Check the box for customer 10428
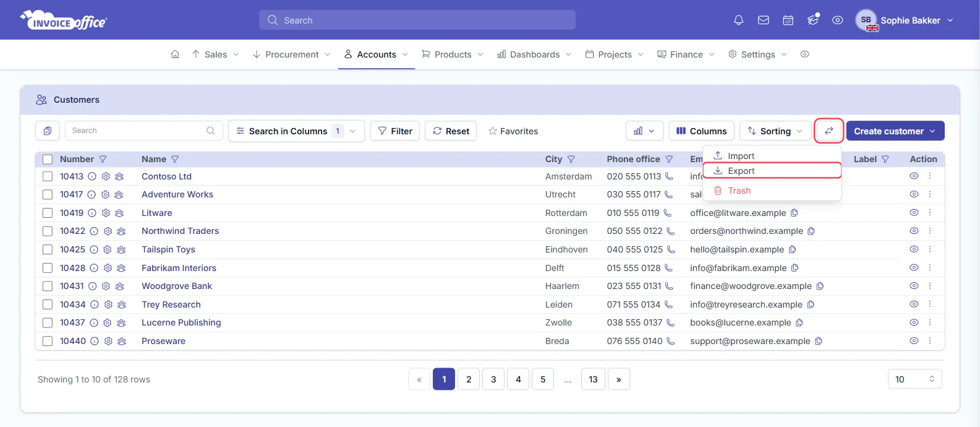 [48, 268]
